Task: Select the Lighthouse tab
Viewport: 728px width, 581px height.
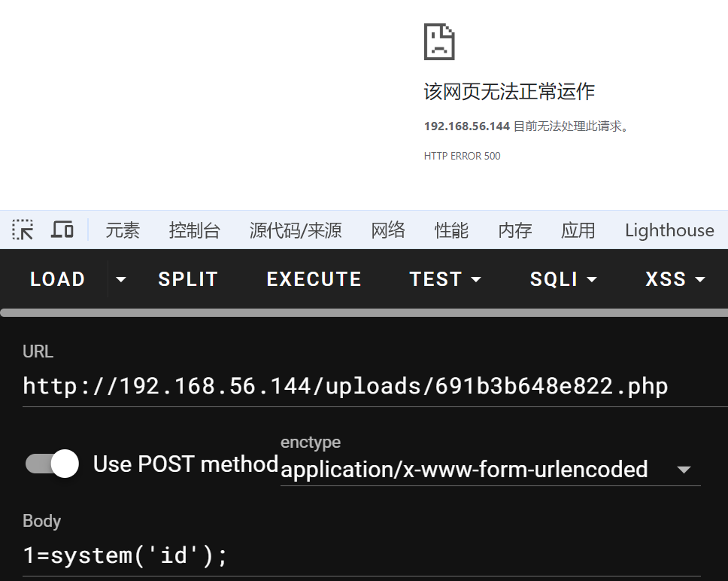Action: (669, 230)
